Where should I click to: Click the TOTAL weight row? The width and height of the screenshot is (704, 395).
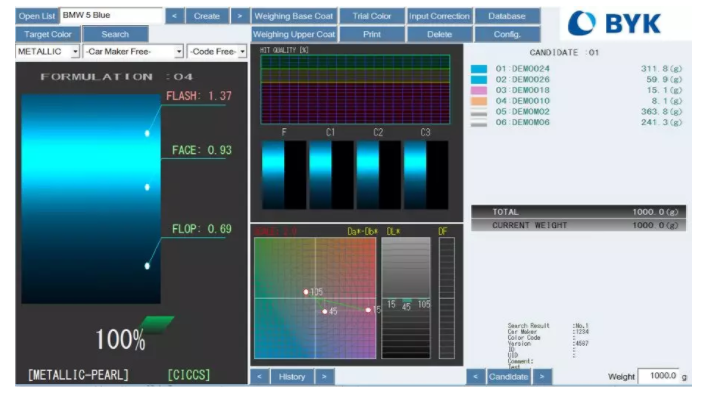point(578,212)
